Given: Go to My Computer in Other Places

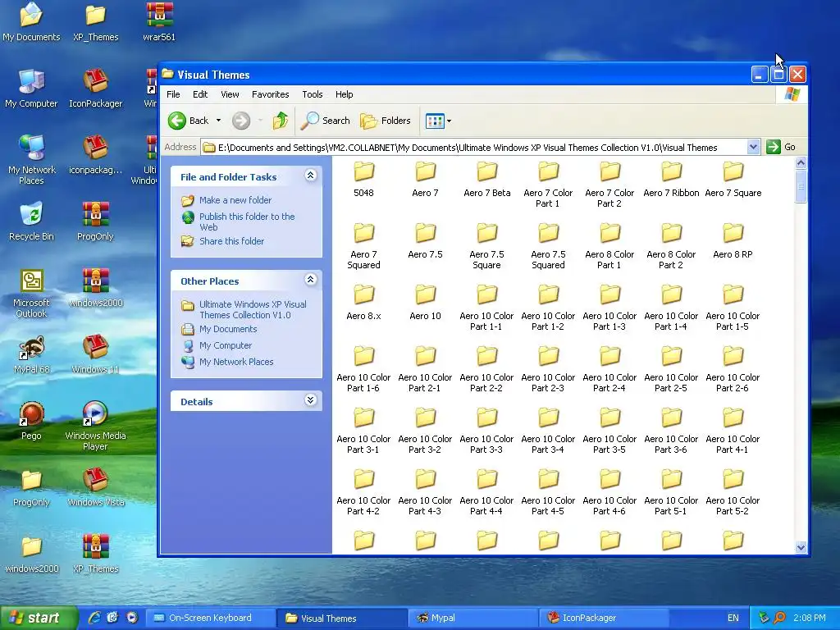Looking at the screenshot, I should [226, 345].
